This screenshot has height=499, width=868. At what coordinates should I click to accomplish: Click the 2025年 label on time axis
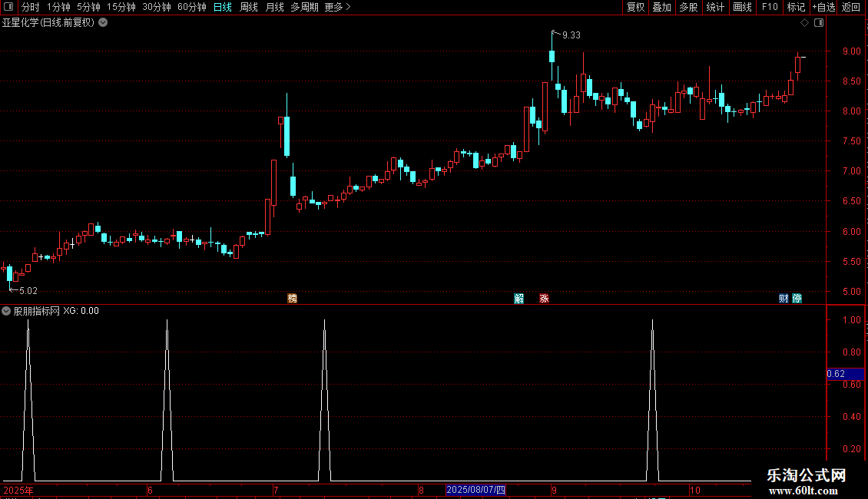18,490
